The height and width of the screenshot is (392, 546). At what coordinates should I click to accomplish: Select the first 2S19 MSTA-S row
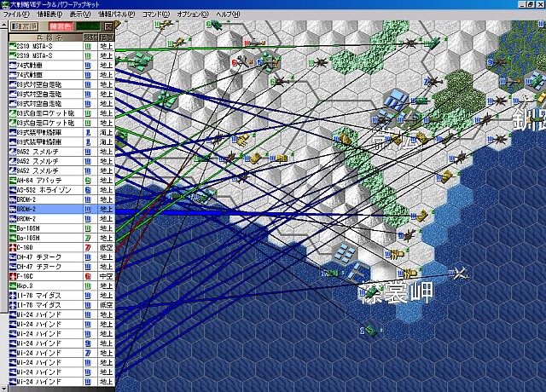coord(43,47)
